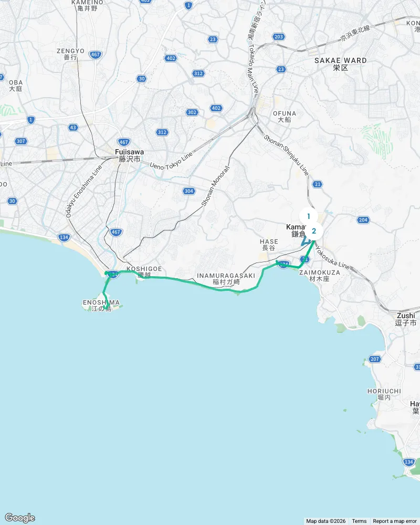This screenshot has height=525, width=420.
Task: Click route 467 shield near Zengyo
Action: pos(96,55)
